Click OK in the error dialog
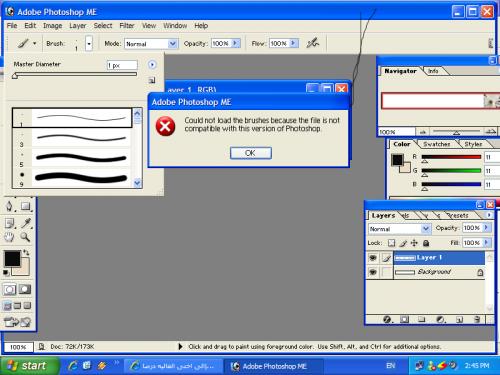 coord(251,153)
